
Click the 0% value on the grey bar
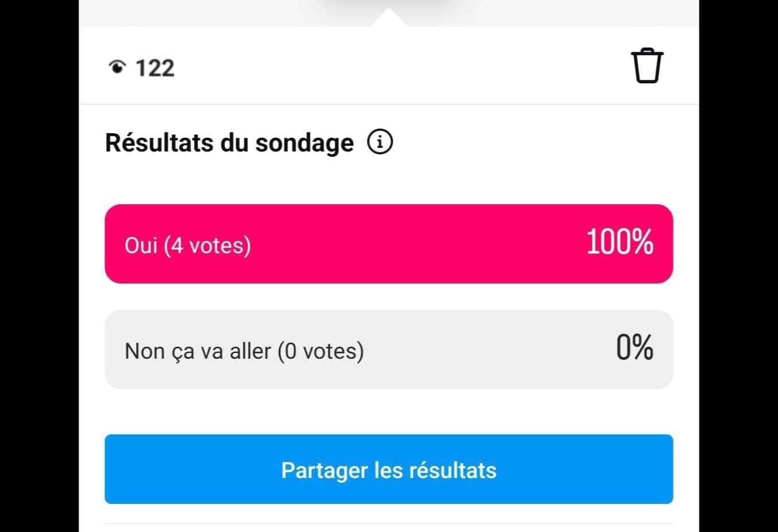tap(634, 347)
